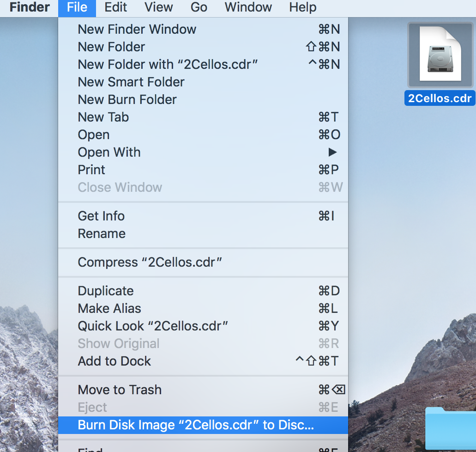Screen dimensions: 476x452
Task: Open the Window menu
Action: click(248, 7)
